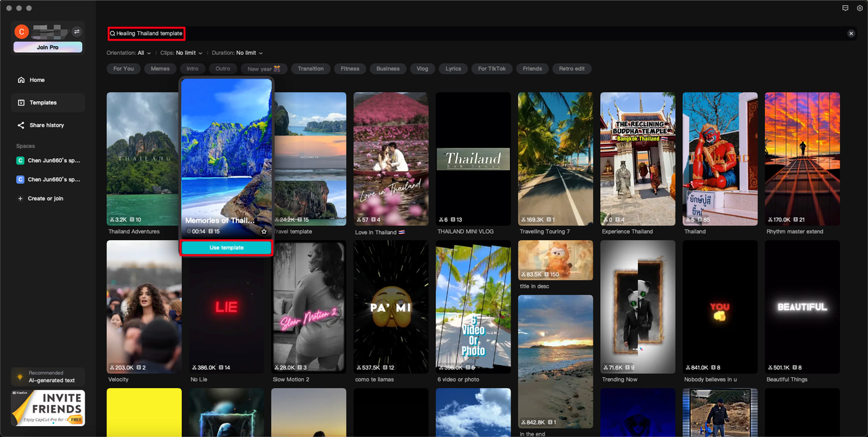The height and width of the screenshot is (437, 868).
Task: Open the blue sky clouds thumbnail in bottom row
Action: [x=473, y=413]
